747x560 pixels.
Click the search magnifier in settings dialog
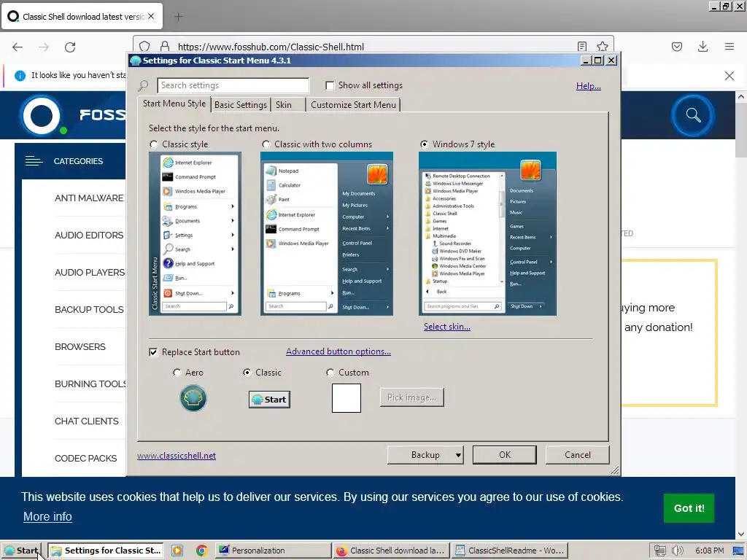(x=143, y=86)
